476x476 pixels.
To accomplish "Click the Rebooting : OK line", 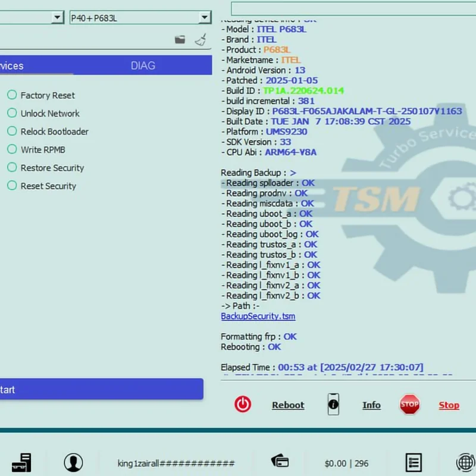I will [x=250, y=347].
